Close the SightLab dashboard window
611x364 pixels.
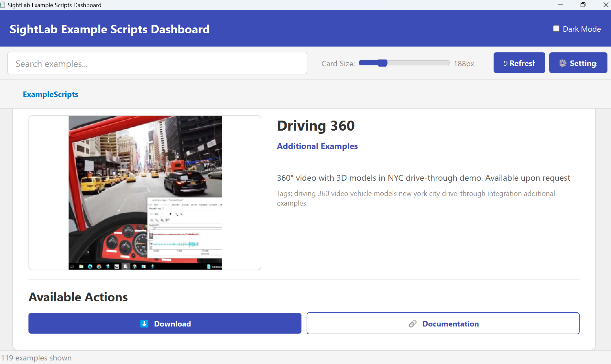pos(606,5)
